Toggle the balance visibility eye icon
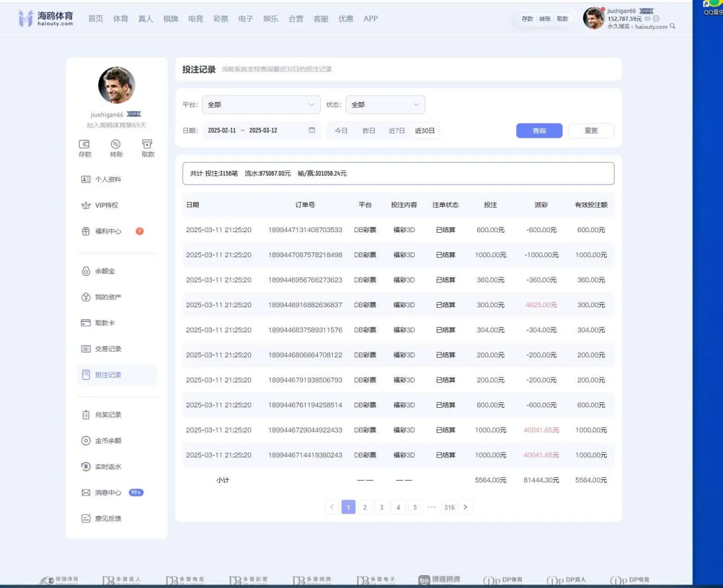This screenshot has height=588, width=723. (x=647, y=19)
